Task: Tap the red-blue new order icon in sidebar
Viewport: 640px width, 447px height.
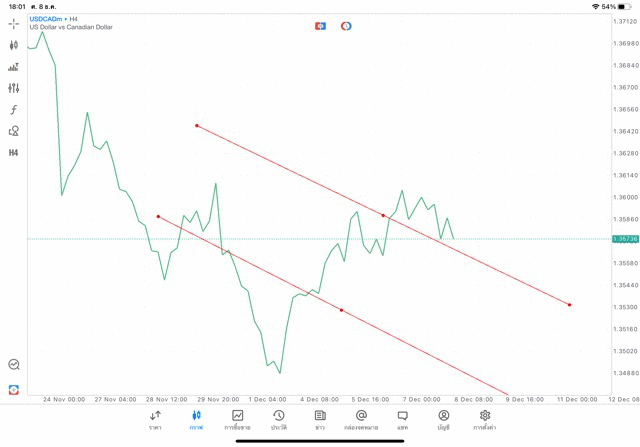Action: point(13,389)
